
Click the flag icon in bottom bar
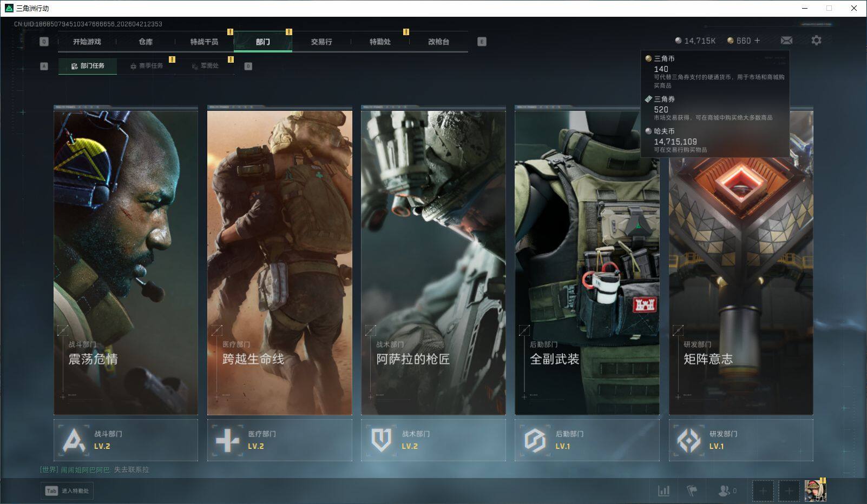tap(692, 490)
